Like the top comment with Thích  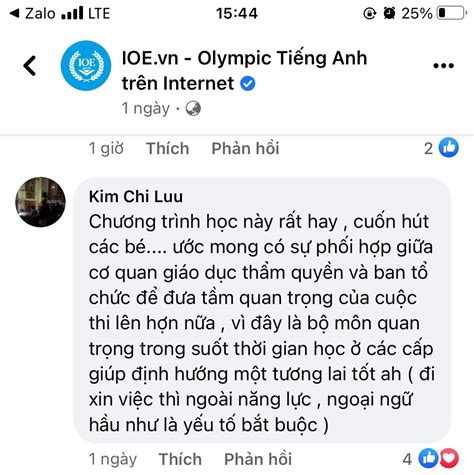click(167, 148)
